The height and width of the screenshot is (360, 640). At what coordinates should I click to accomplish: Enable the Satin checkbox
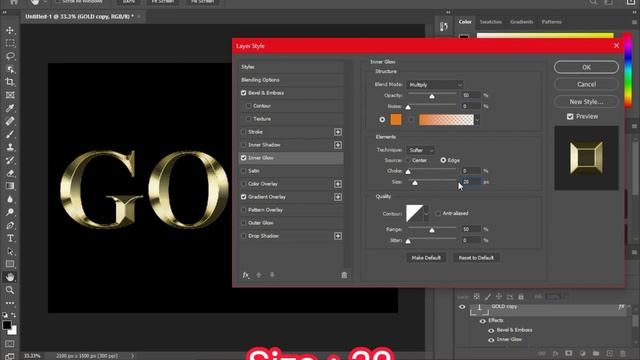pyautogui.click(x=244, y=171)
